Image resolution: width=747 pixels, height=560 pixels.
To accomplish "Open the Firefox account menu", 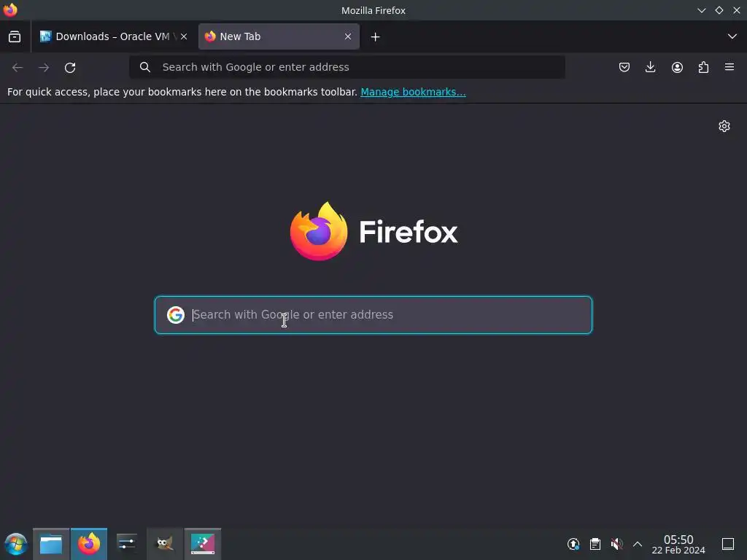I will (x=677, y=67).
